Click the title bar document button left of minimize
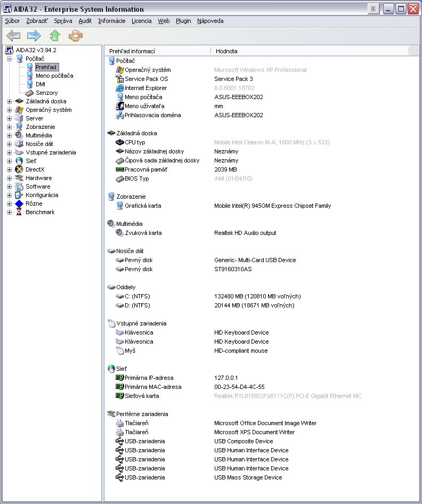Screen dimensions: 422x504 373,9
